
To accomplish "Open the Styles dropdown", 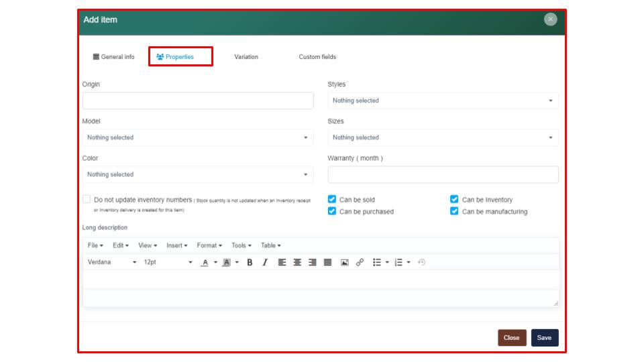I will (443, 101).
